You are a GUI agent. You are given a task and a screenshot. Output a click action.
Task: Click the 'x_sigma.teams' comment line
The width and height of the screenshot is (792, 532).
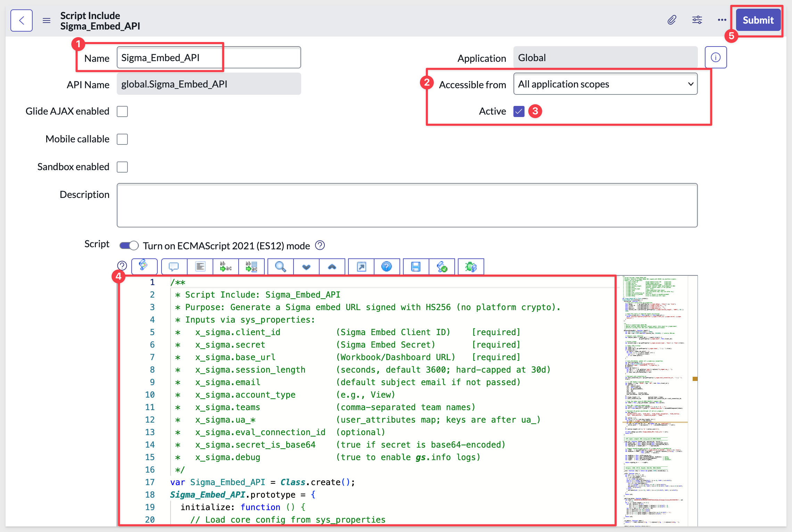[325, 407]
